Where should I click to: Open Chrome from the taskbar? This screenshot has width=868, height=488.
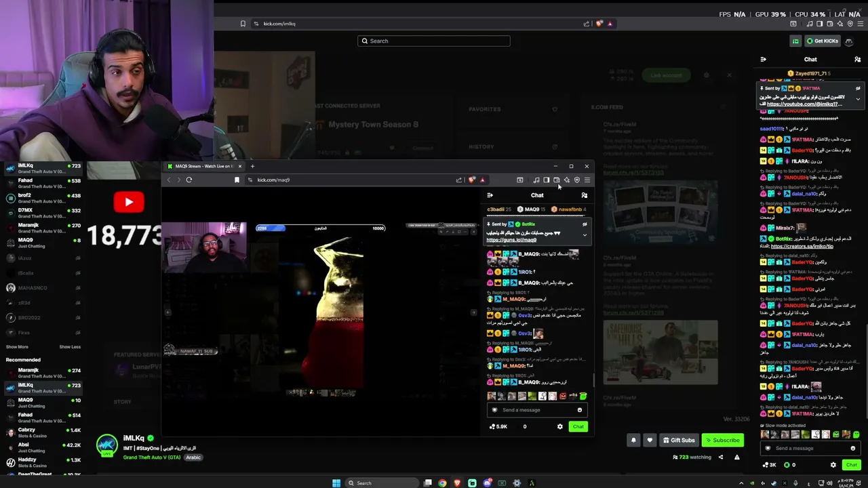point(442,483)
